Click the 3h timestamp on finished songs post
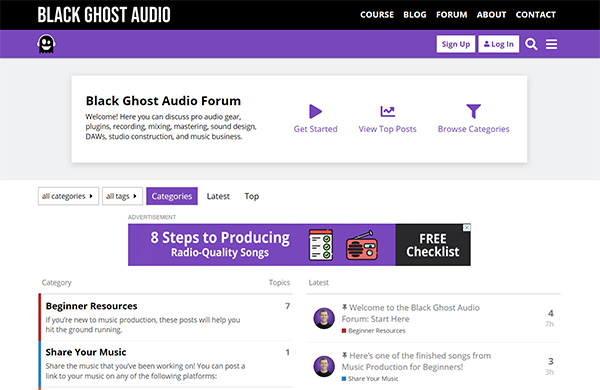 pos(549,372)
